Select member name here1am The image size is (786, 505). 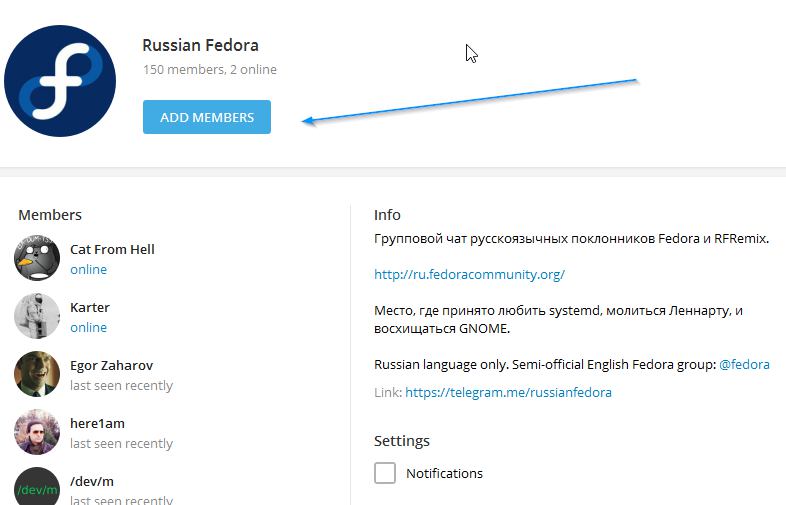[x=97, y=423]
